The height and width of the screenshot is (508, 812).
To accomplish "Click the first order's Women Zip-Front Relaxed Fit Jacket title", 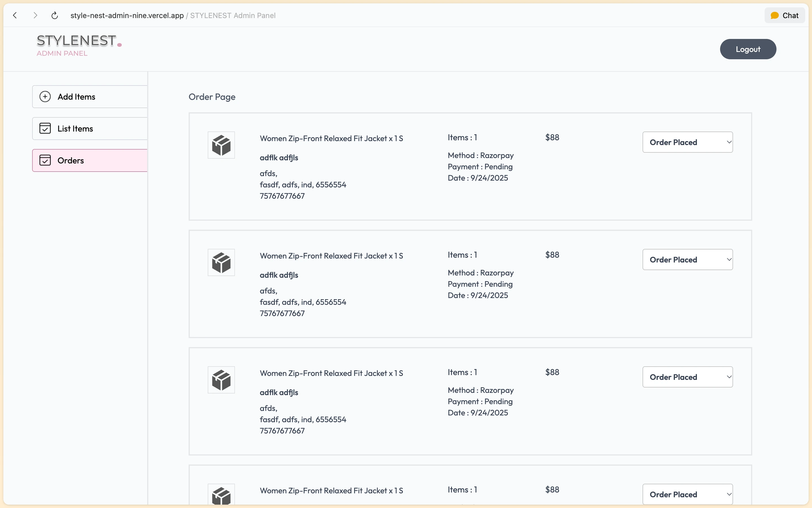I will pyautogui.click(x=331, y=138).
